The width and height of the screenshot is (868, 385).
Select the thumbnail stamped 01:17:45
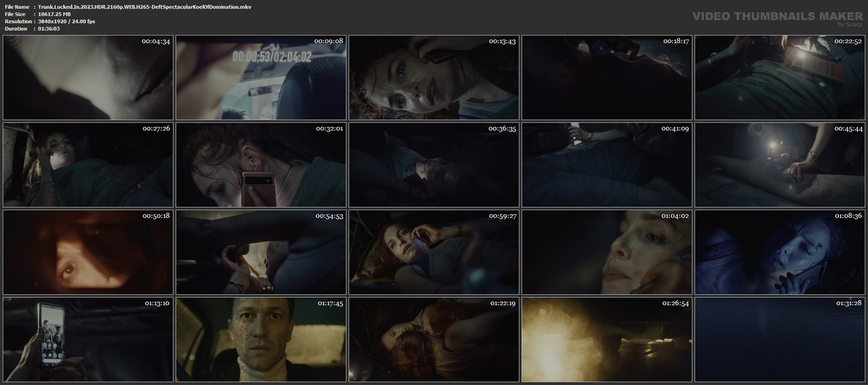[261, 339]
